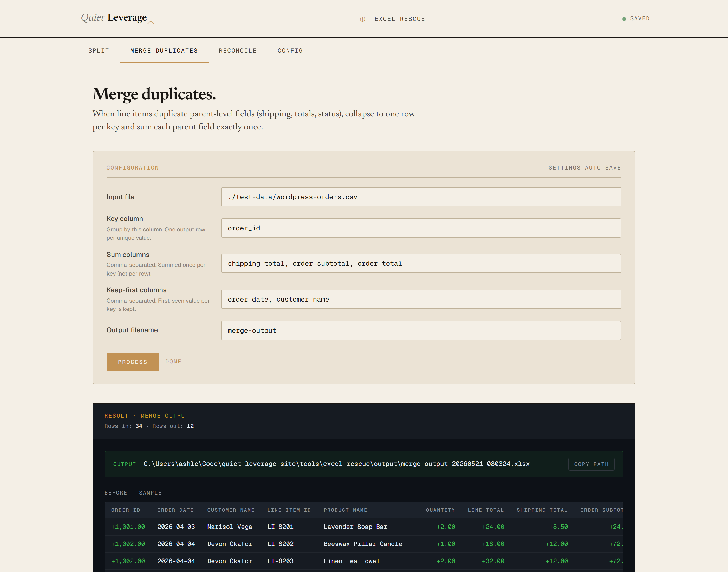
Task: Click the Beeswax Pillar Candle product cell
Action: 363,544
